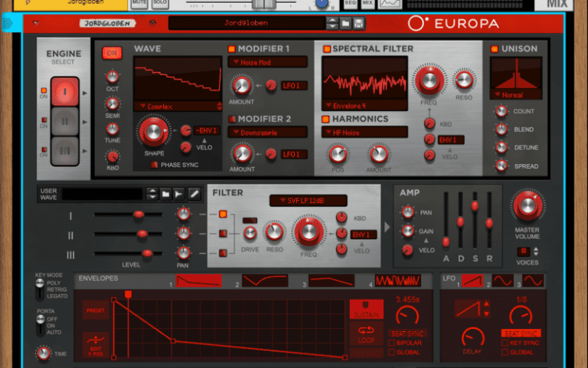The image size is (588, 368).
Task: Open the SVF LP 12dB filter dropdown
Action: pos(308,201)
